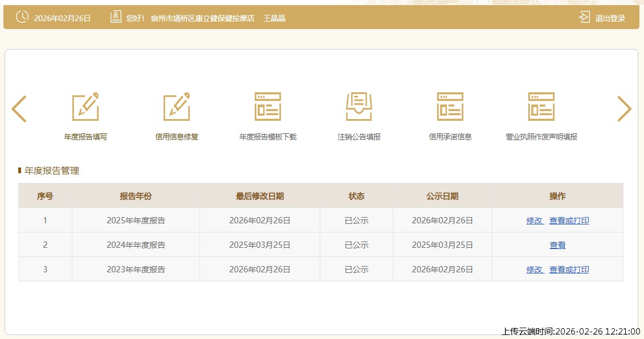The width and height of the screenshot is (644, 339).
Task: Click the user profile icon next to 您好
Action: click(116, 18)
